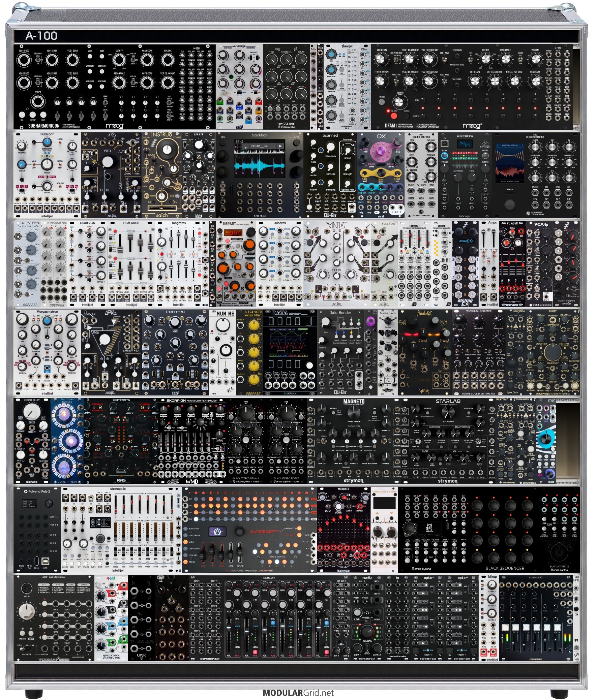The width and height of the screenshot is (597, 700).
Task: Select the Erica Synths Black Sequencer
Action: click(x=469, y=530)
